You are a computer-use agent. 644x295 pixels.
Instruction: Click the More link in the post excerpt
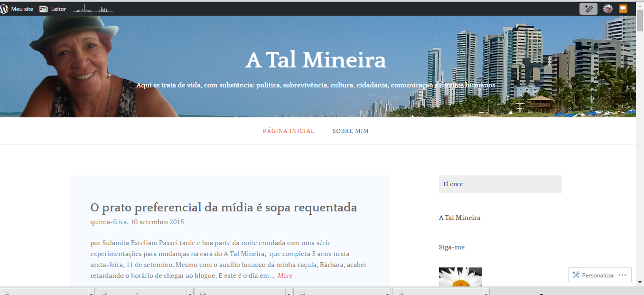(x=285, y=276)
